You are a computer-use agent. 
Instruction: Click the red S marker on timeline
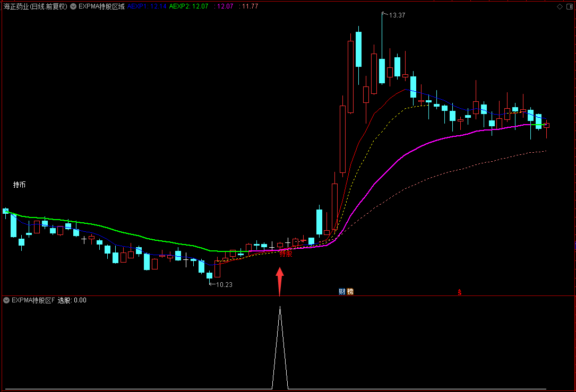point(460,292)
